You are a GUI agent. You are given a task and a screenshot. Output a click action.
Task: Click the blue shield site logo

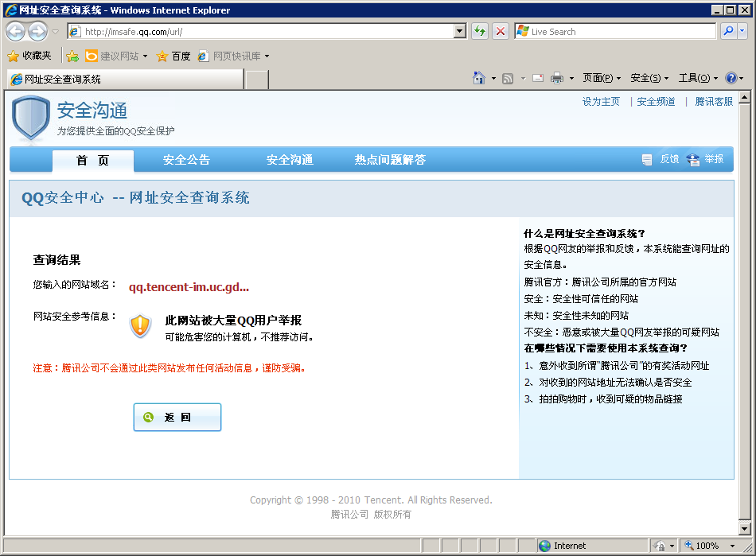coord(30,118)
